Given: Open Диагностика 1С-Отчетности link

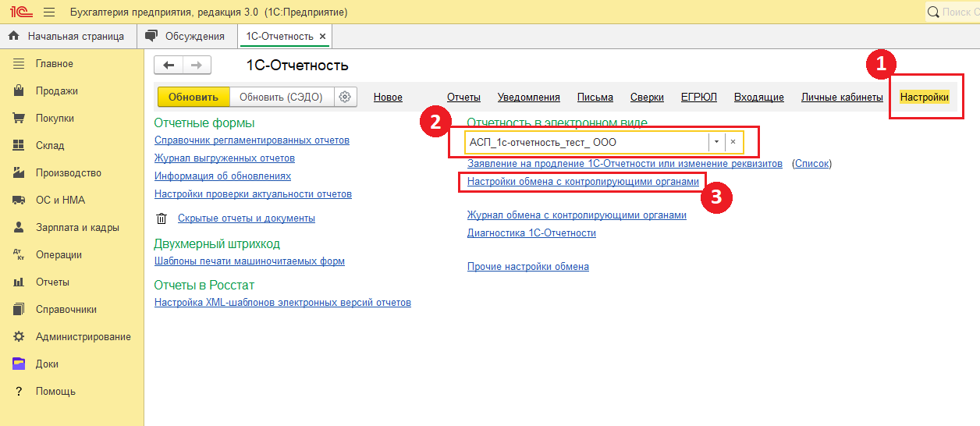Looking at the screenshot, I should click(531, 233).
